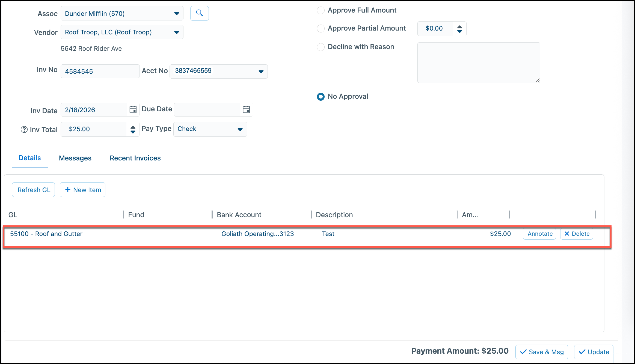Image resolution: width=635 pixels, height=364 pixels.
Task: Annotate the Roof and Gutter line item
Action: pyautogui.click(x=539, y=234)
